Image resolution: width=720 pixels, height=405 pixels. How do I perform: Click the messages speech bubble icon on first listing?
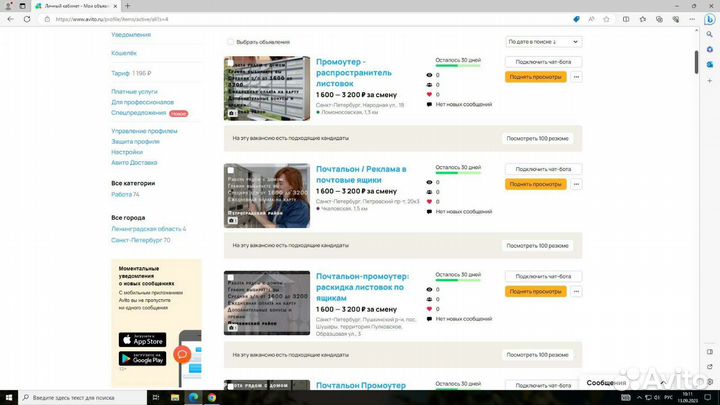430,105
